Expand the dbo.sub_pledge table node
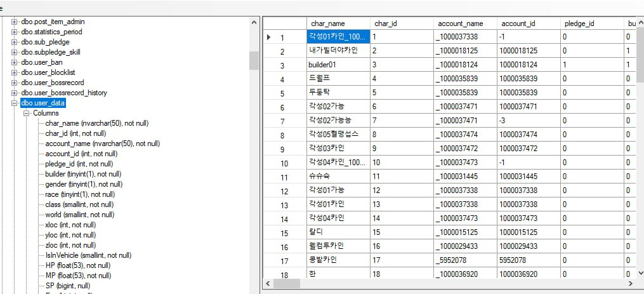Viewport: 644px width, 294px height. pos(15,42)
